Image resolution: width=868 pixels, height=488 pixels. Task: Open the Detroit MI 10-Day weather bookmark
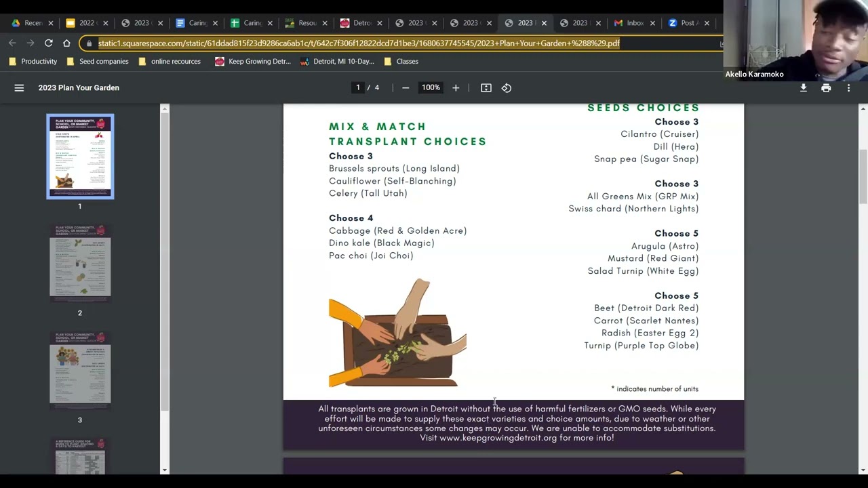point(337,61)
